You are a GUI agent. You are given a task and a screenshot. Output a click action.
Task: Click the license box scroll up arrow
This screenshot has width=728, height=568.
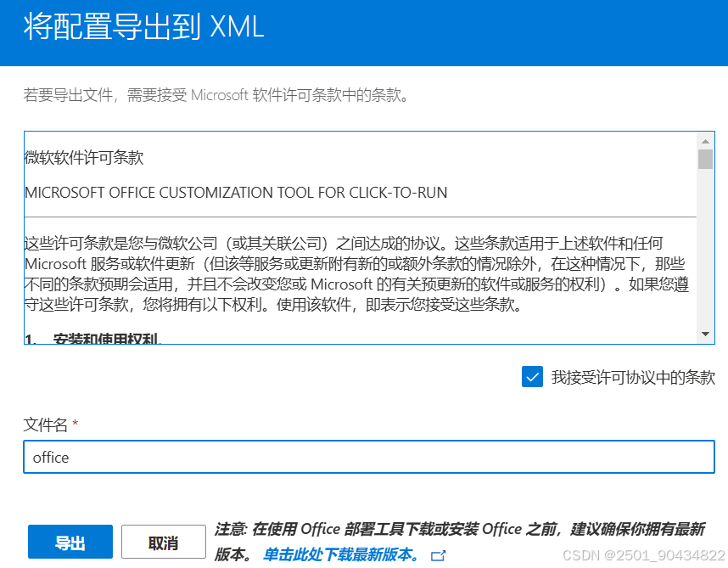(705, 141)
